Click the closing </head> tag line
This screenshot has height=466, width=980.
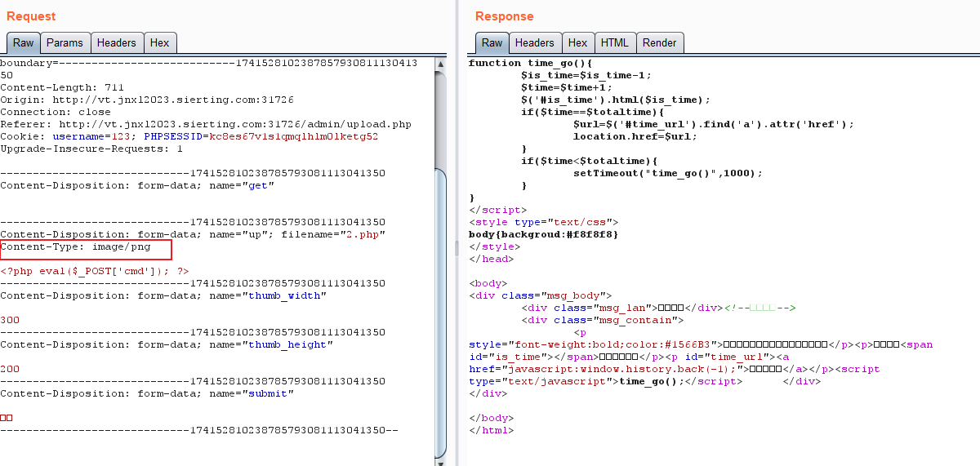[x=492, y=259]
